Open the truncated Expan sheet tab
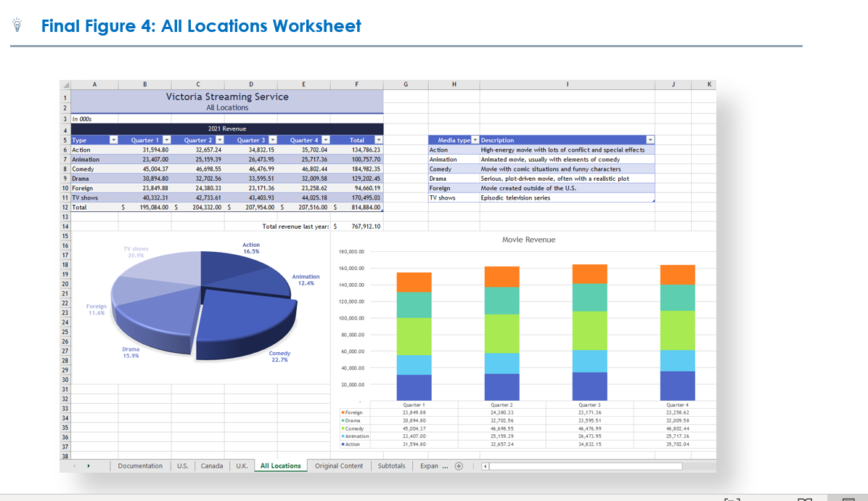The image size is (868, 501). tap(429, 466)
